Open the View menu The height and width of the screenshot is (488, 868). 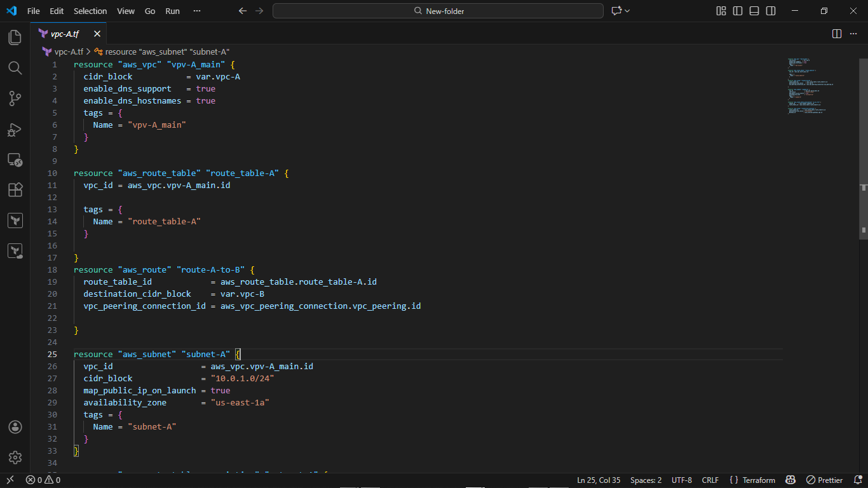pyautogui.click(x=125, y=11)
